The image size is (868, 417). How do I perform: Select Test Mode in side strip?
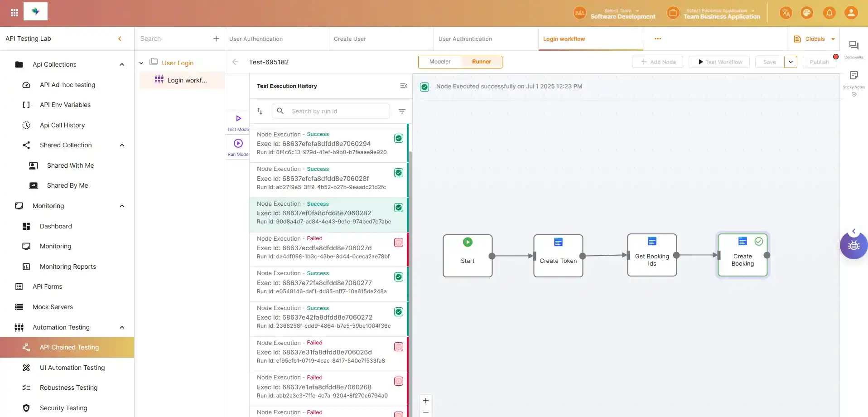tap(238, 119)
